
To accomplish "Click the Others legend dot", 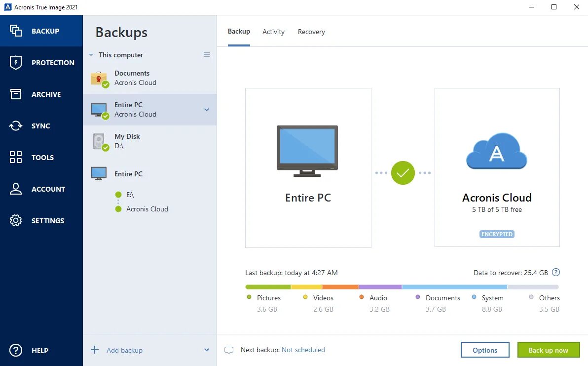I will [531, 297].
